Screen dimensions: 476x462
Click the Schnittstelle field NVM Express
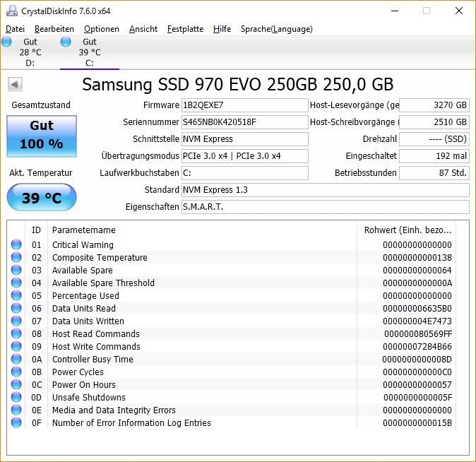pos(244,139)
